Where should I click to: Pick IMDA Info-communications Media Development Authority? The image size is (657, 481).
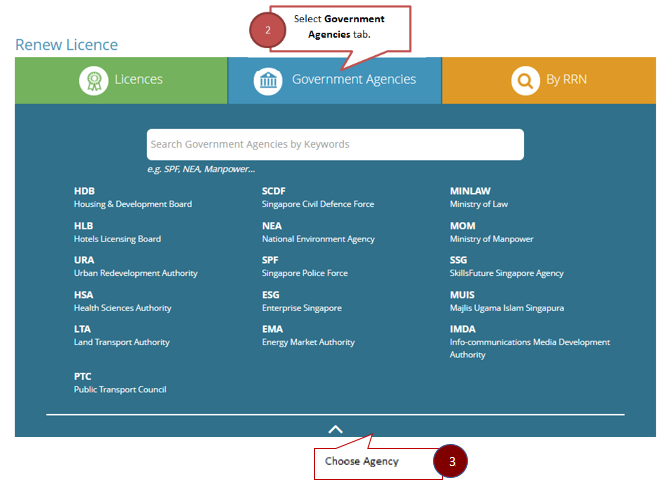click(528, 341)
